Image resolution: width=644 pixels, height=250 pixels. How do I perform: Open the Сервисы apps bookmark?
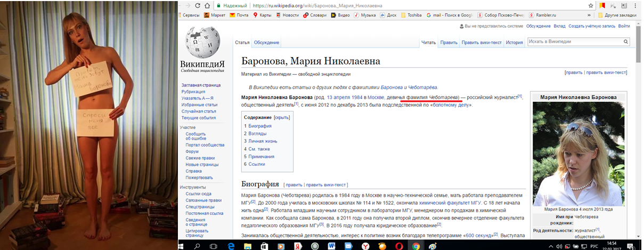(x=188, y=15)
